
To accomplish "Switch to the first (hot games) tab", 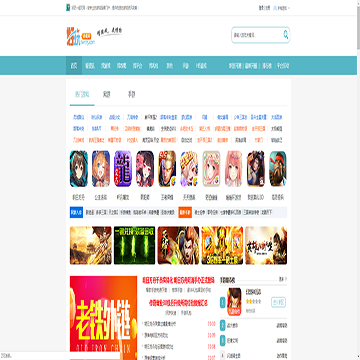I will pyautogui.click(x=82, y=95).
